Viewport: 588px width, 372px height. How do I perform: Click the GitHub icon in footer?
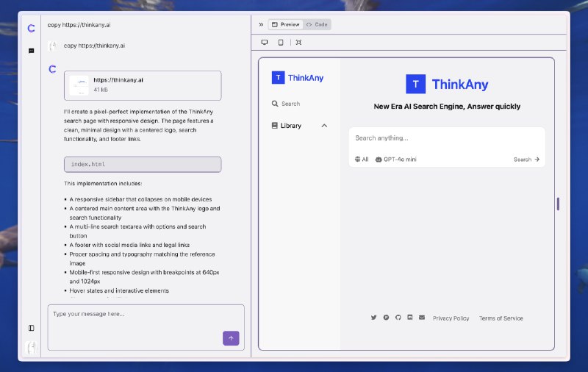click(x=398, y=318)
